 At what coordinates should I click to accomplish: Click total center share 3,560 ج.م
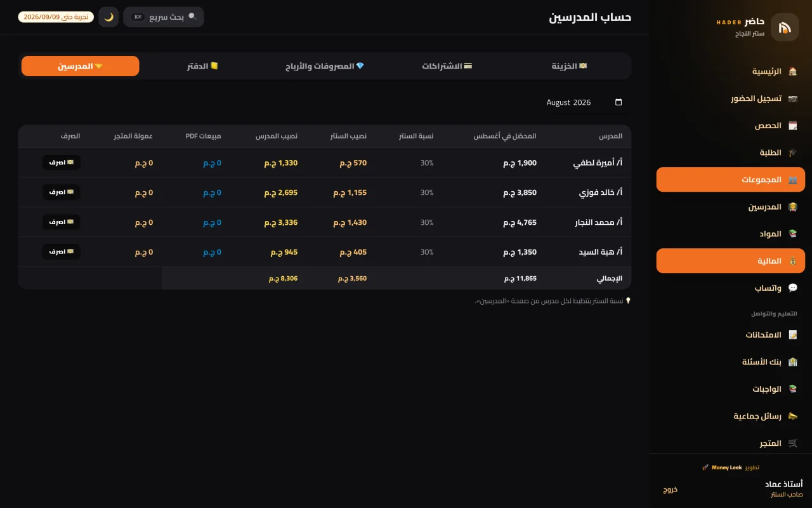(x=352, y=278)
